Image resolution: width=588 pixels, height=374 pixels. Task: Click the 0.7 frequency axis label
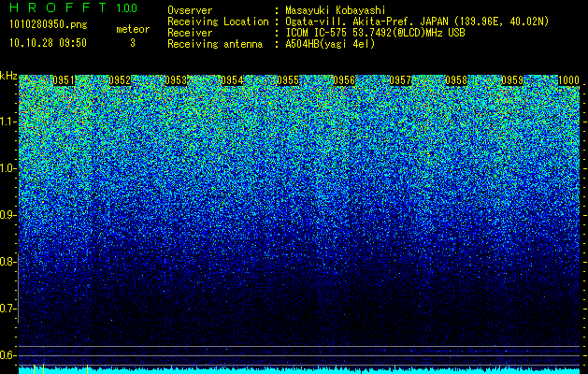pyautogui.click(x=7, y=309)
